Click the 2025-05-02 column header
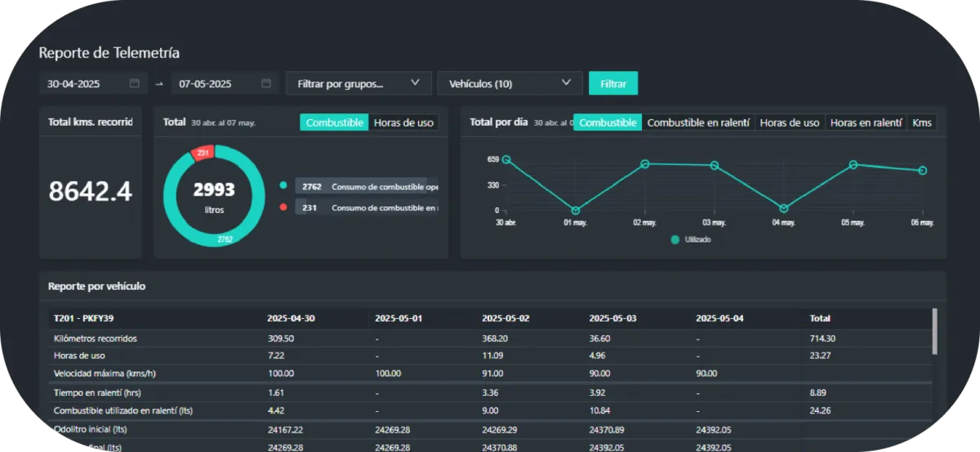The image size is (980, 452). pos(506,318)
